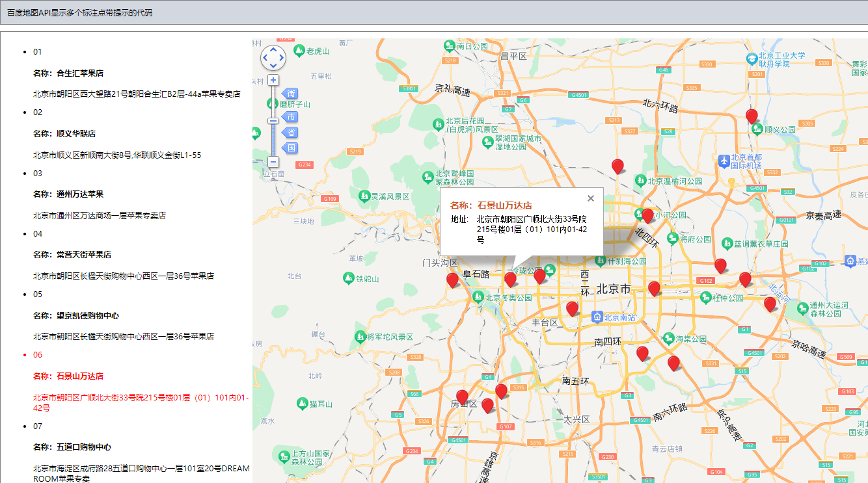Jump to city level with 市 button
This screenshot has height=483, width=868.
[290, 117]
